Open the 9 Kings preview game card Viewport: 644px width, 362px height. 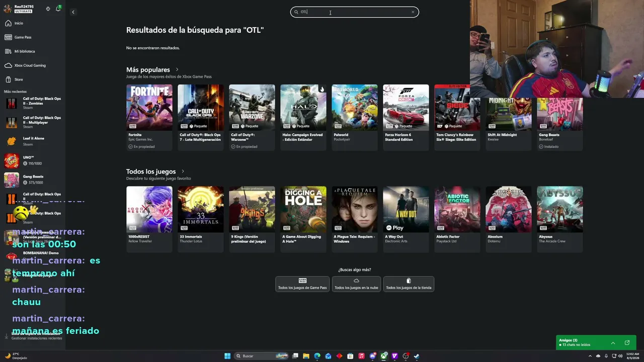(252, 219)
